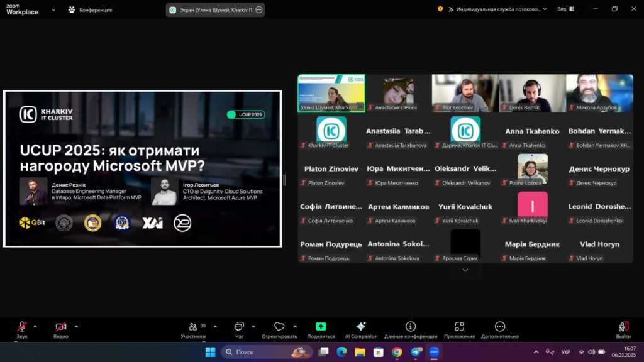Viewport: 644px width, 362px height.
Task: Click the green Поделиться share screen button
Action: pos(321,330)
